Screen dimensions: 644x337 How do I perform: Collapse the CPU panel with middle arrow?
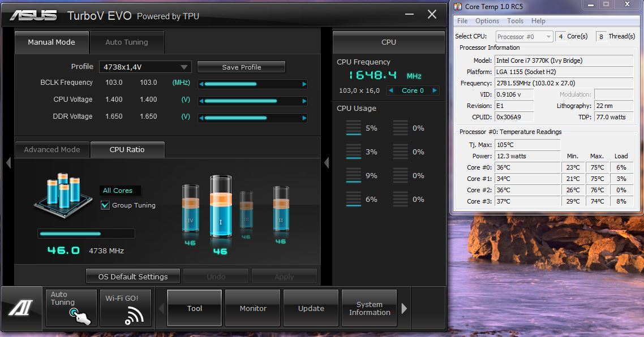click(x=327, y=163)
